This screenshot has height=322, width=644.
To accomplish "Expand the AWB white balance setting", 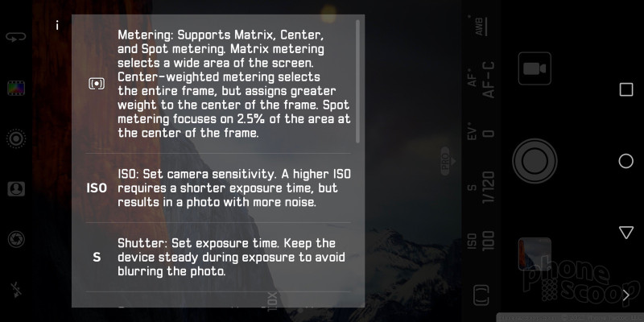I will (479, 26).
